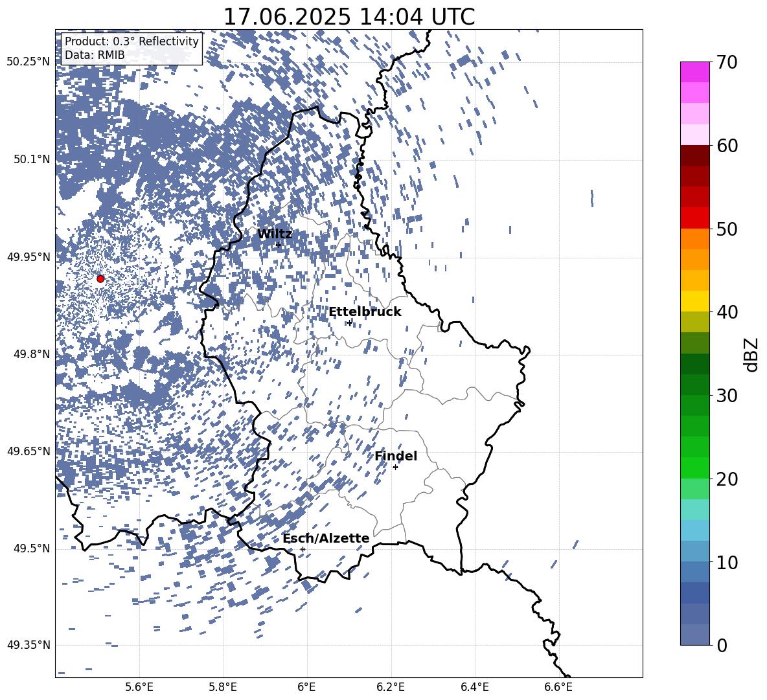Click the 70 colorbar tick label
Screen dimensions: 767x700
[727, 62]
